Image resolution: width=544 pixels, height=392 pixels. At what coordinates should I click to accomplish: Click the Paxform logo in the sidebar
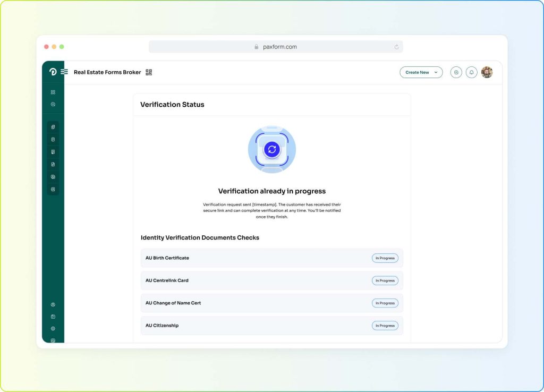pyautogui.click(x=53, y=72)
